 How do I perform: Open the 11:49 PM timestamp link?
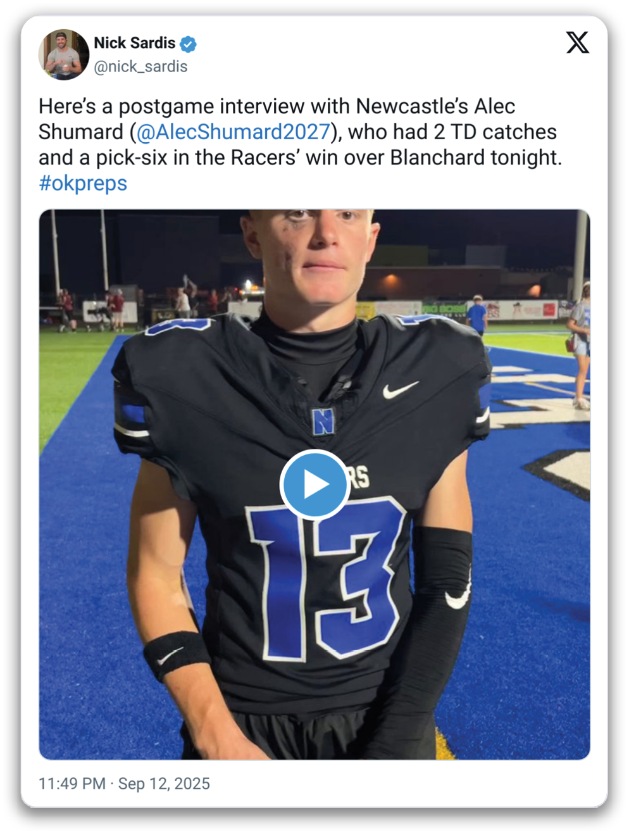pos(72,784)
